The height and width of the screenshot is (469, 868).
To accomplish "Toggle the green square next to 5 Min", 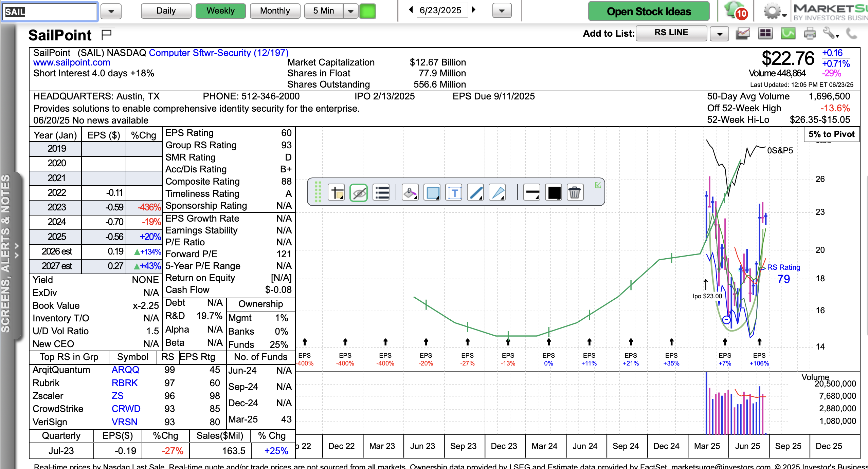I will tap(367, 11).
